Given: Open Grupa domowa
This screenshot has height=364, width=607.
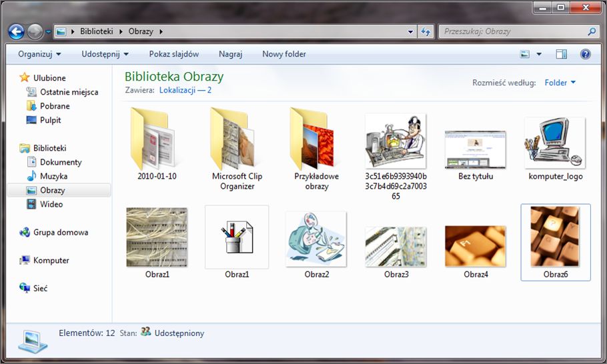Looking at the screenshot, I should tap(61, 233).
